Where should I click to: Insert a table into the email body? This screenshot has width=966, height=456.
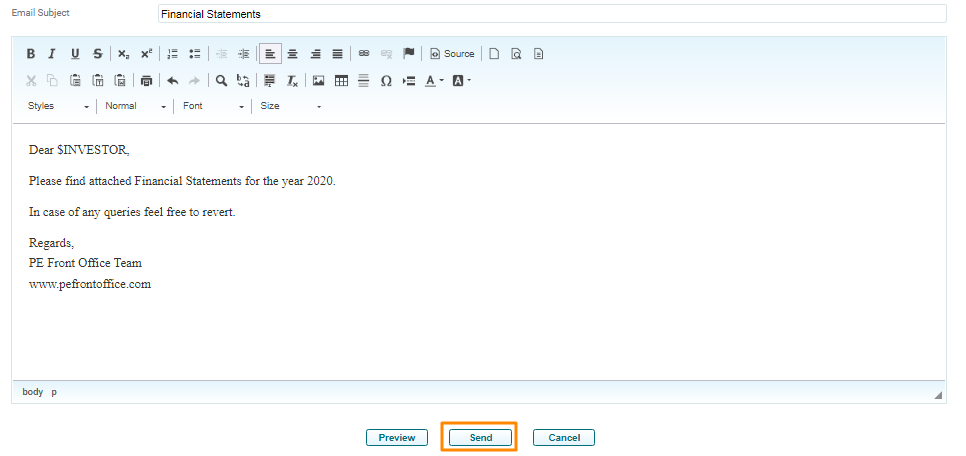coord(341,81)
